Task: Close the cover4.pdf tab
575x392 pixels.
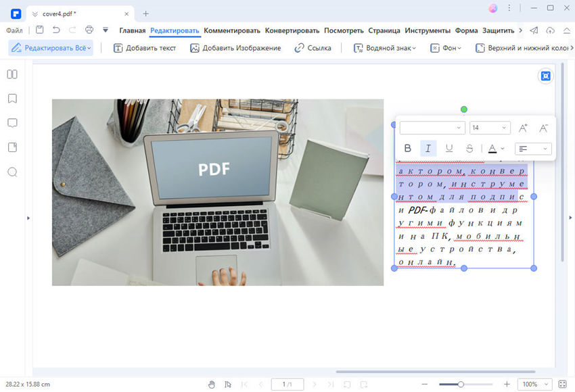Action: tap(127, 14)
